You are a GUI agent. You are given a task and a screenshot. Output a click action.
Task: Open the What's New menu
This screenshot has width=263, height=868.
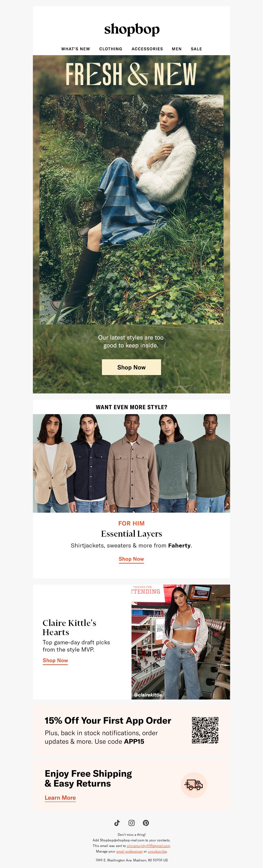(76, 49)
